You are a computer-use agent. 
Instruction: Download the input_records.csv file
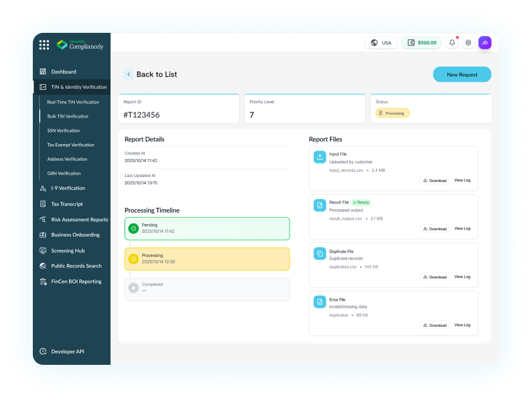click(x=435, y=180)
